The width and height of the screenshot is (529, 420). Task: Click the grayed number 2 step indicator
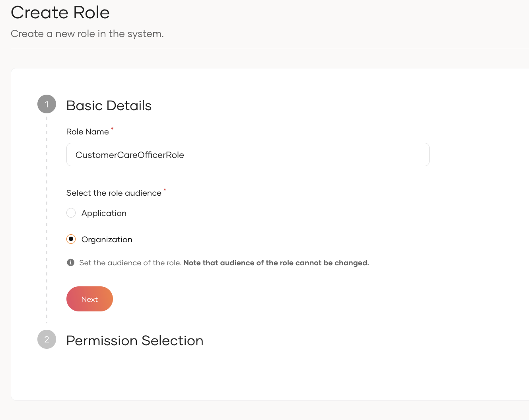pyautogui.click(x=47, y=339)
